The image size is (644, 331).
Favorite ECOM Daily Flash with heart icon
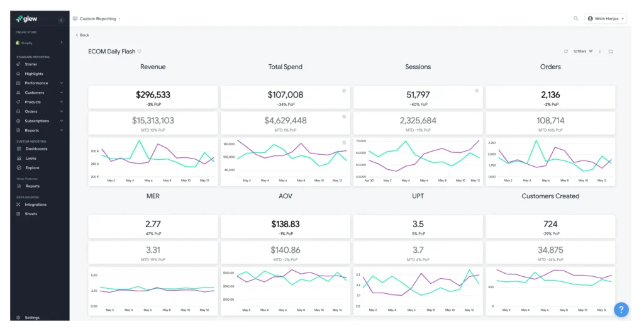[140, 52]
